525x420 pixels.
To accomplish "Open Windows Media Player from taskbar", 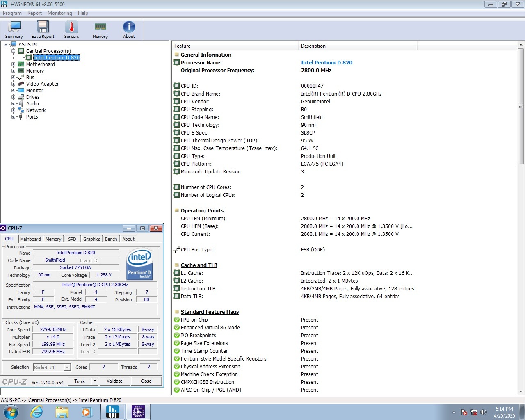I will (87, 412).
